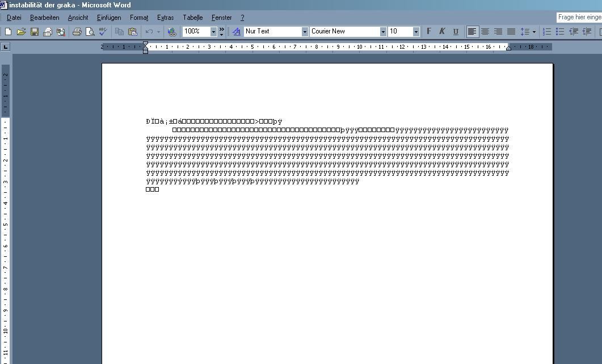Click the Insert Hyperlink globe icon
The width and height of the screenshot is (602, 364).
tap(172, 31)
